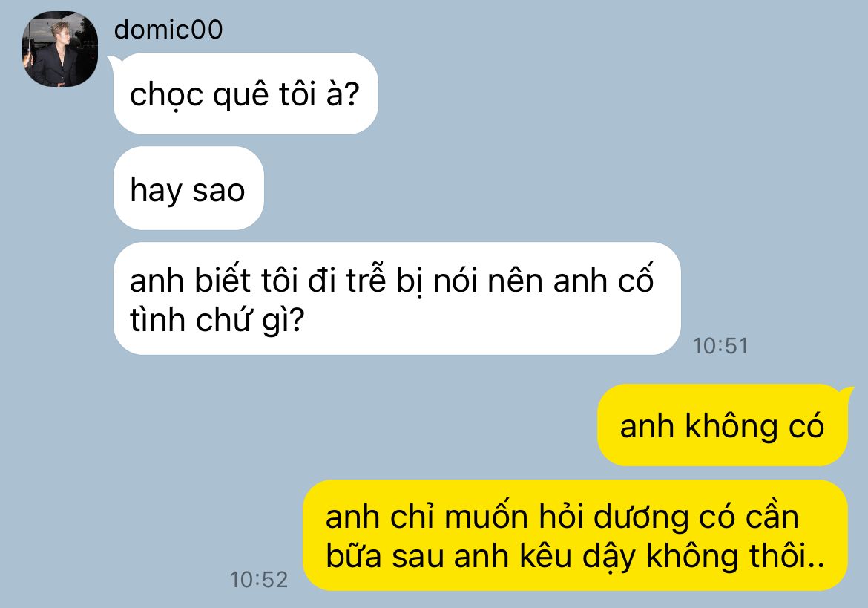The width and height of the screenshot is (868, 608).
Task: Click the 10:52 timestamp
Action: click(x=258, y=580)
